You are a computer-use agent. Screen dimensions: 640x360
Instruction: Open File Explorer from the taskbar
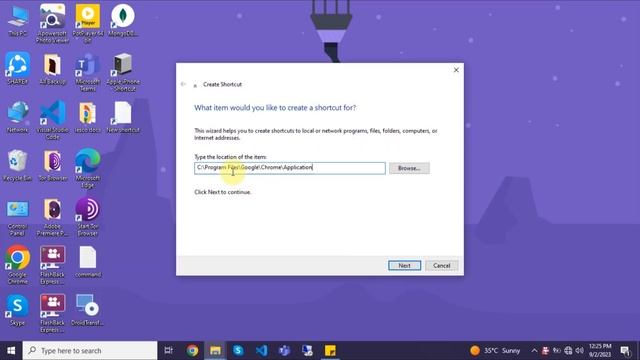click(x=216, y=350)
